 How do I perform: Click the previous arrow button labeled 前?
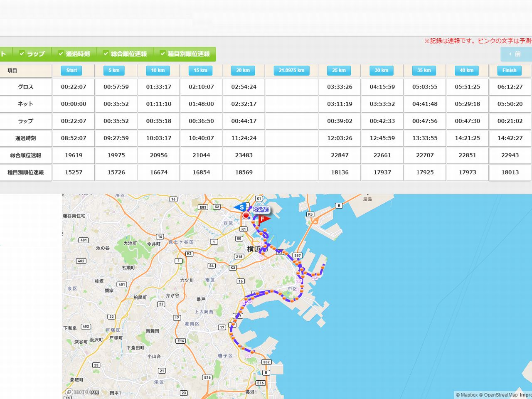[515, 54]
